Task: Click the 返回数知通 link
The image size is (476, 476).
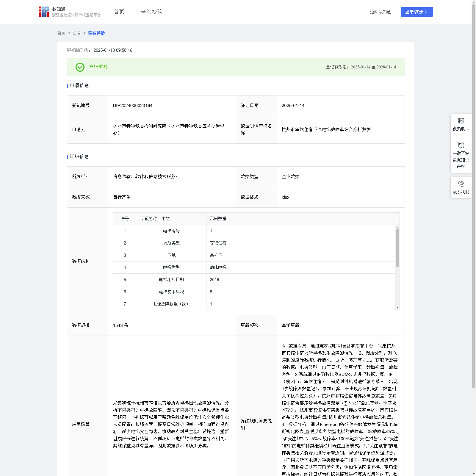Action: [381, 12]
